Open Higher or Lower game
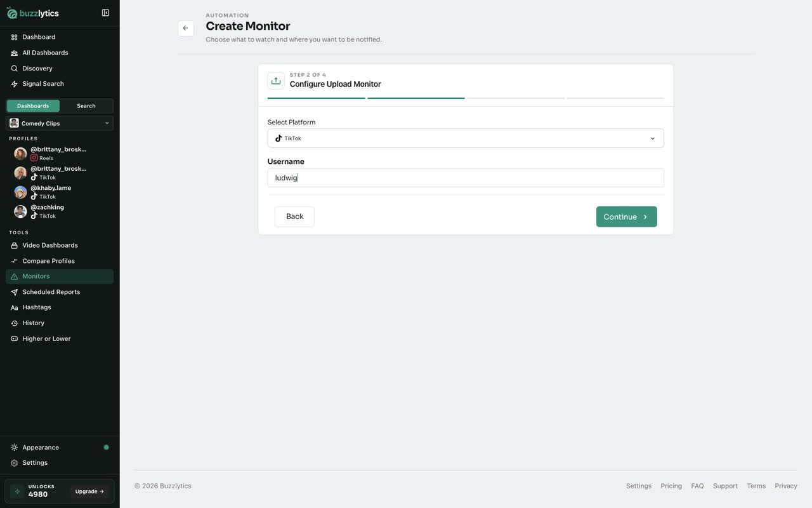This screenshot has height=508, width=812. (60, 338)
